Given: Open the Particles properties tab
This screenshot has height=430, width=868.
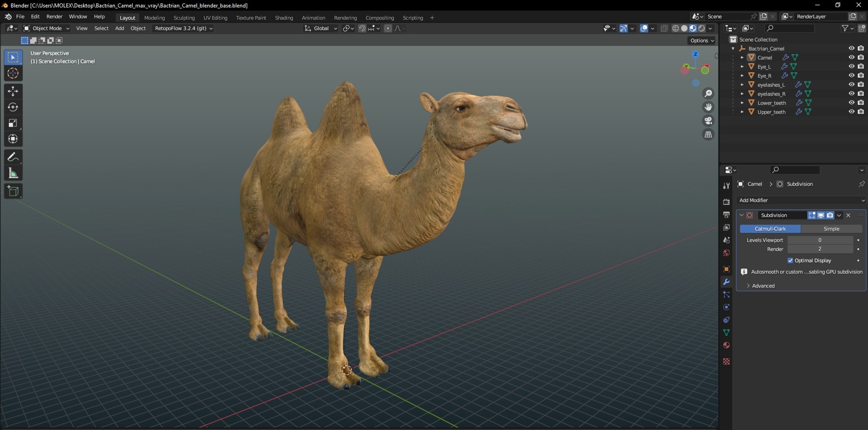Looking at the screenshot, I should pyautogui.click(x=726, y=294).
